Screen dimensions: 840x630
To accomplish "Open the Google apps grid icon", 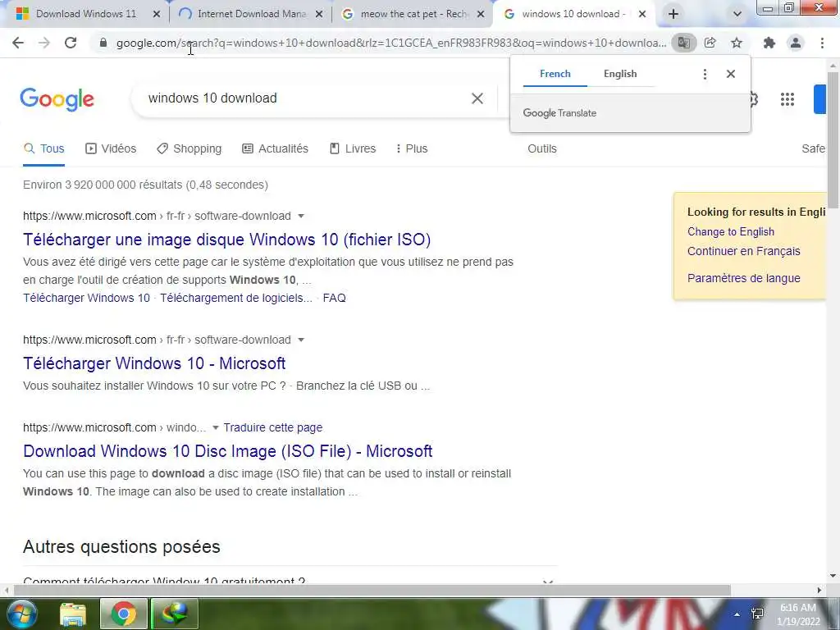I will point(787,99).
